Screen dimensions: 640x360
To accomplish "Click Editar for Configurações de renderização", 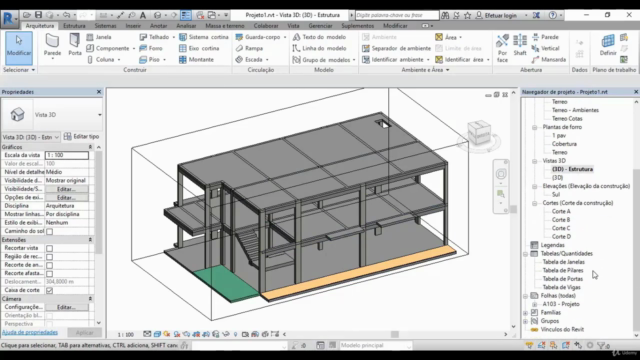I will [x=67, y=307].
